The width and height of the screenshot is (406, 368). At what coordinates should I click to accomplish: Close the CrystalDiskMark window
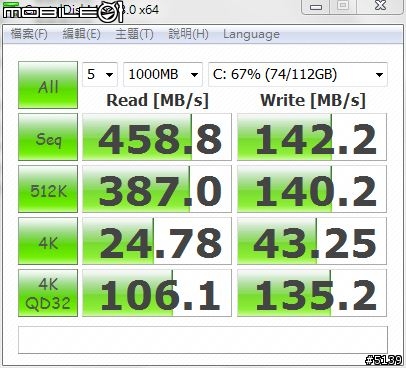[x=380, y=6]
